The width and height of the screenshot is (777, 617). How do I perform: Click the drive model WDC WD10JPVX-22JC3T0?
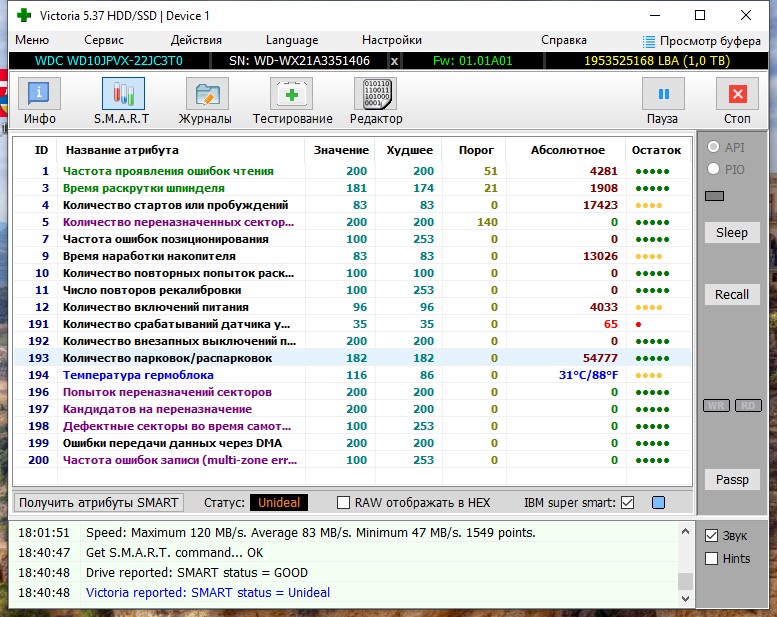click(x=109, y=61)
